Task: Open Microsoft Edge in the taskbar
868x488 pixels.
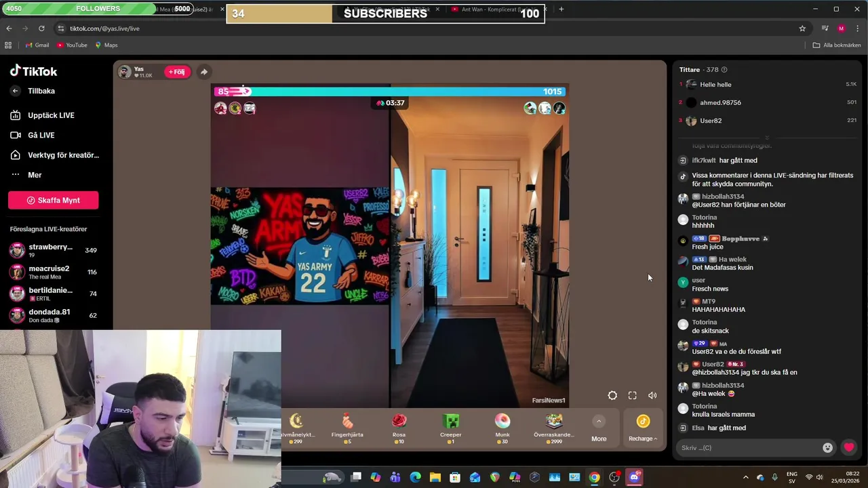Action: click(x=415, y=477)
